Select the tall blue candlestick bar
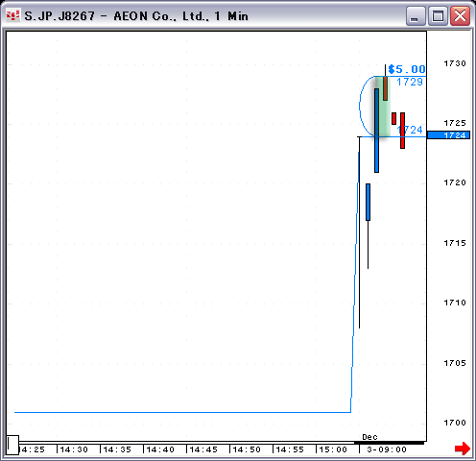476x461 pixels. coord(376,131)
